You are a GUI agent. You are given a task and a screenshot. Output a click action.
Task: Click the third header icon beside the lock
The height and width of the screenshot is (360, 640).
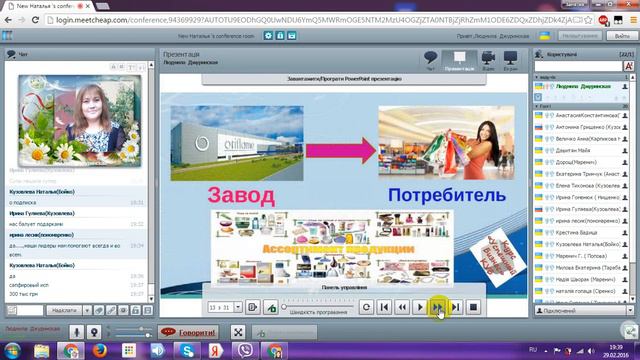point(291,36)
